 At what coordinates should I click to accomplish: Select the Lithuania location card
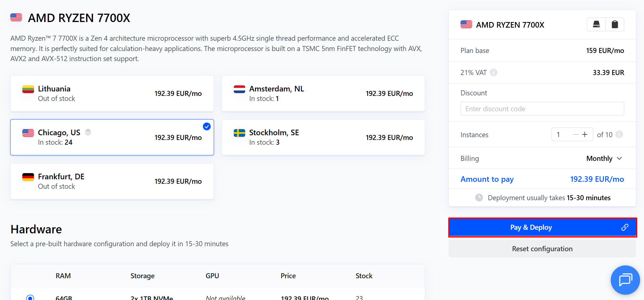112,93
